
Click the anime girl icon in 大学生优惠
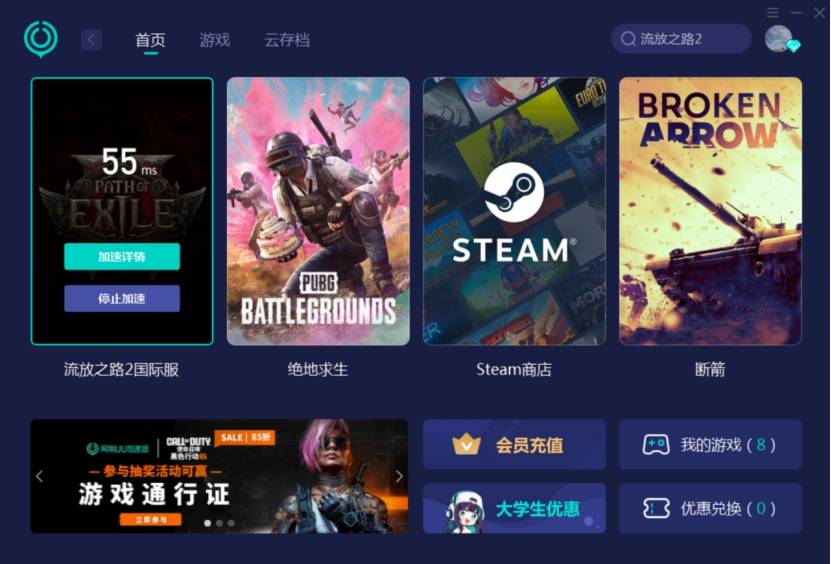coord(465,511)
